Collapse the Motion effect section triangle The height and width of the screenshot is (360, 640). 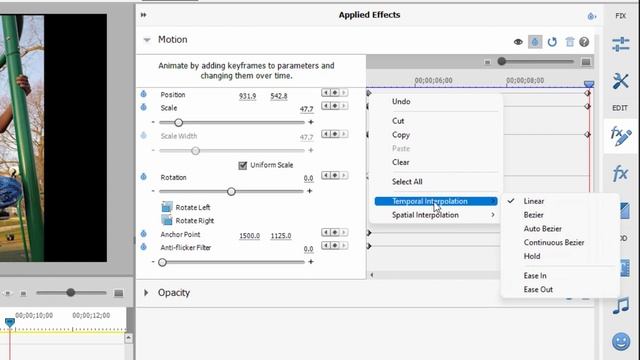(x=147, y=40)
